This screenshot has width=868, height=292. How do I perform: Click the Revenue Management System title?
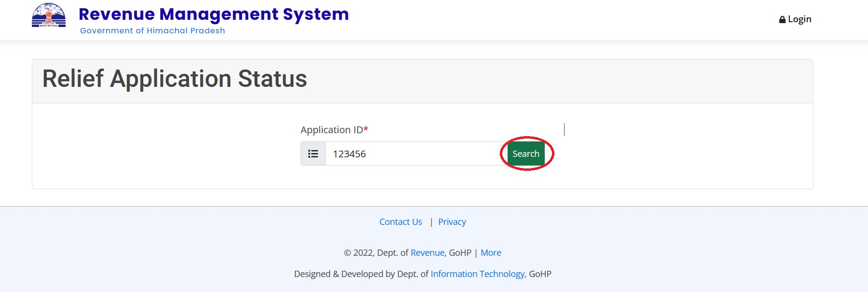[x=213, y=14]
